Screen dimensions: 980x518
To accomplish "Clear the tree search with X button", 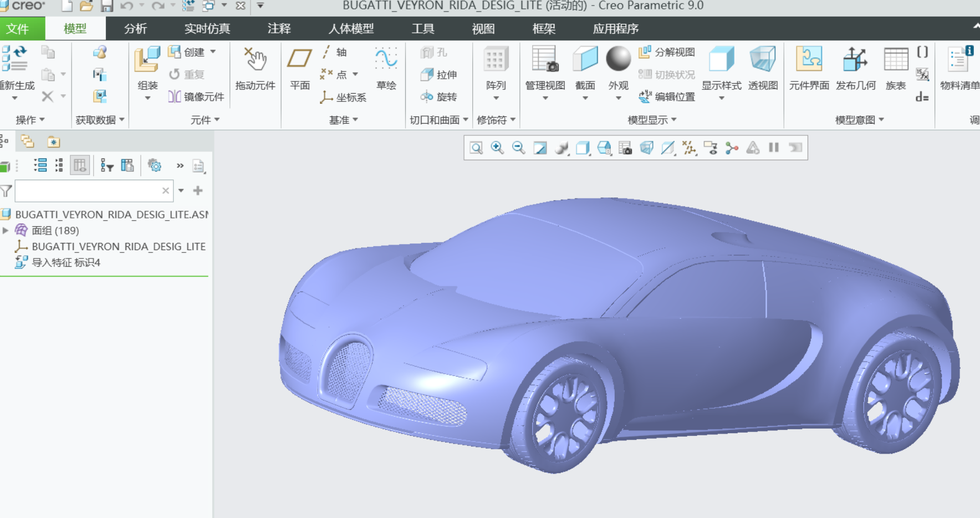I will pos(166,191).
